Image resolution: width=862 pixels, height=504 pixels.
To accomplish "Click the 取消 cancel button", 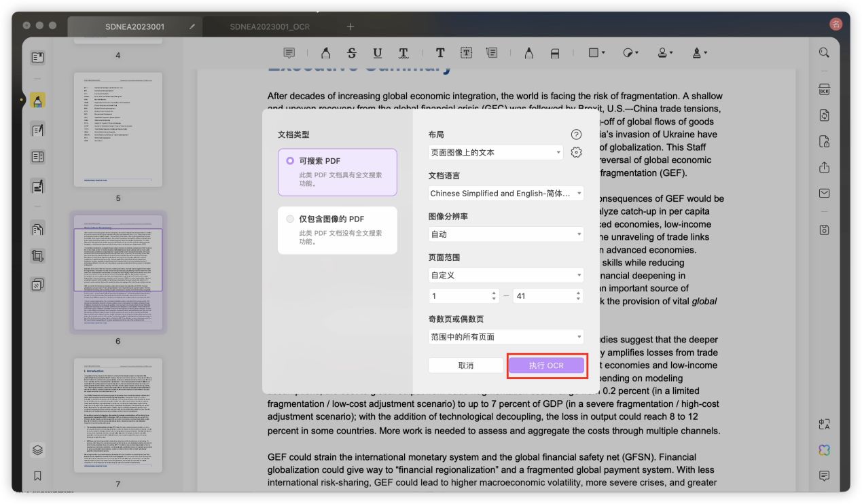I will coord(466,365).
